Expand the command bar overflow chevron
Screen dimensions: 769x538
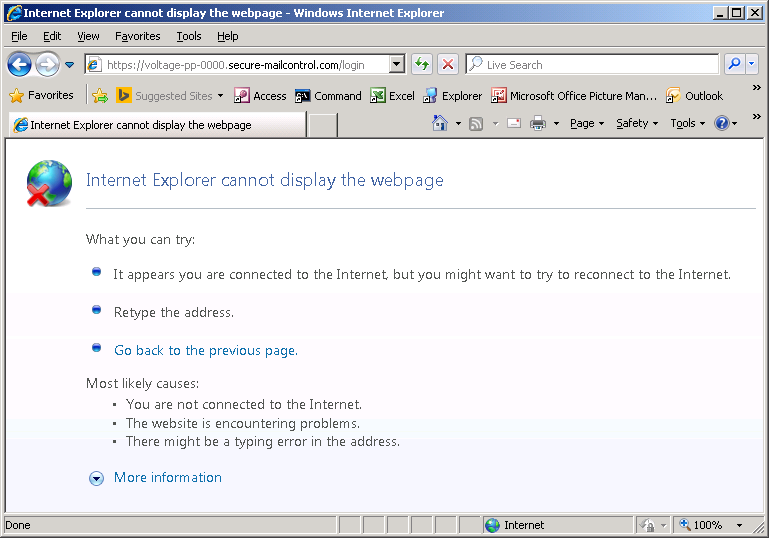tap(757, 117)
